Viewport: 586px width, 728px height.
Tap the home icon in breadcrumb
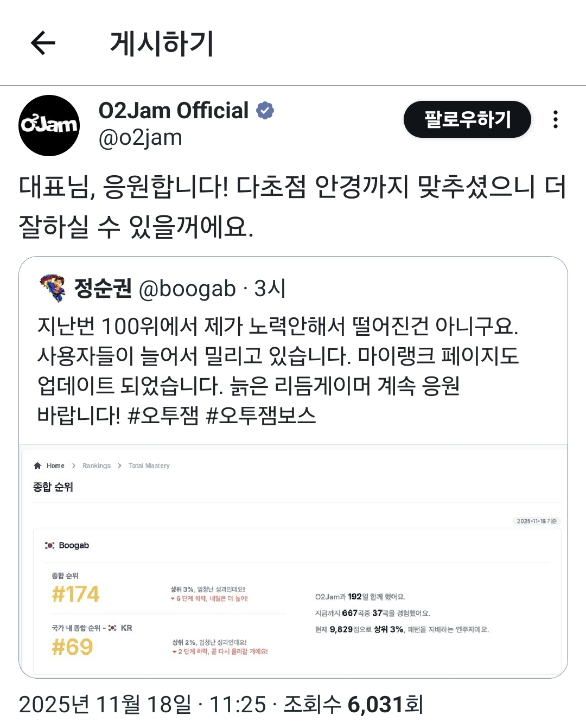tap(37, 465)
